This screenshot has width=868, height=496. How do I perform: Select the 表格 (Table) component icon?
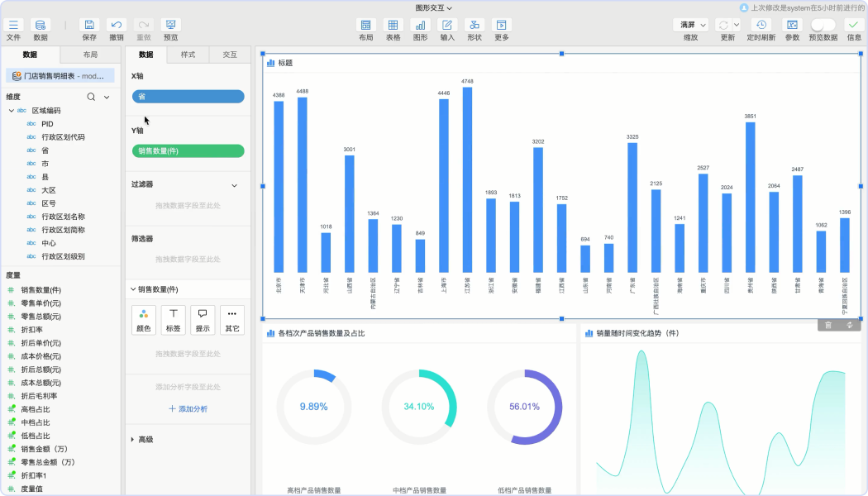(x=393, y=26)
